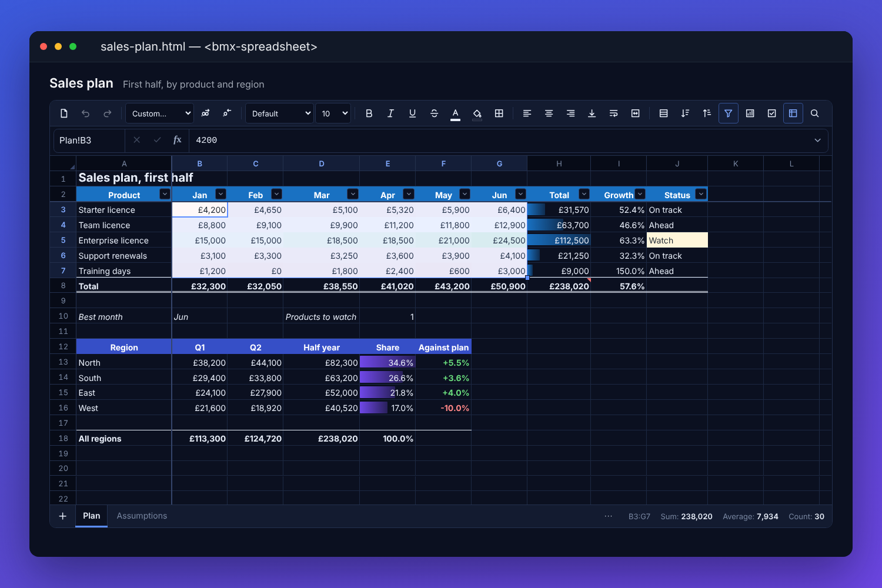Screen dimensions: 882x588
Task: Expand the formula bar
Action: 817,140
